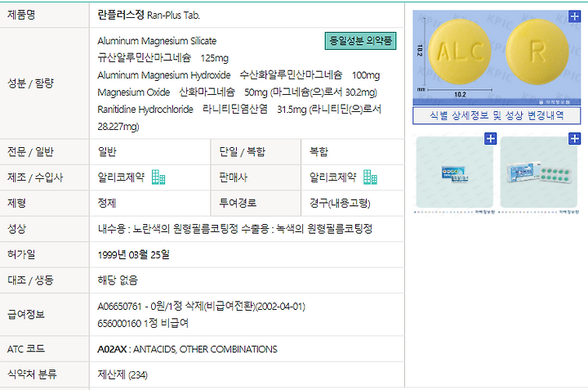This screenshot has height=390, width=588.
Task: Open 식별 상세정보 및 성상 변경내역 link
Action: [497, 115]
